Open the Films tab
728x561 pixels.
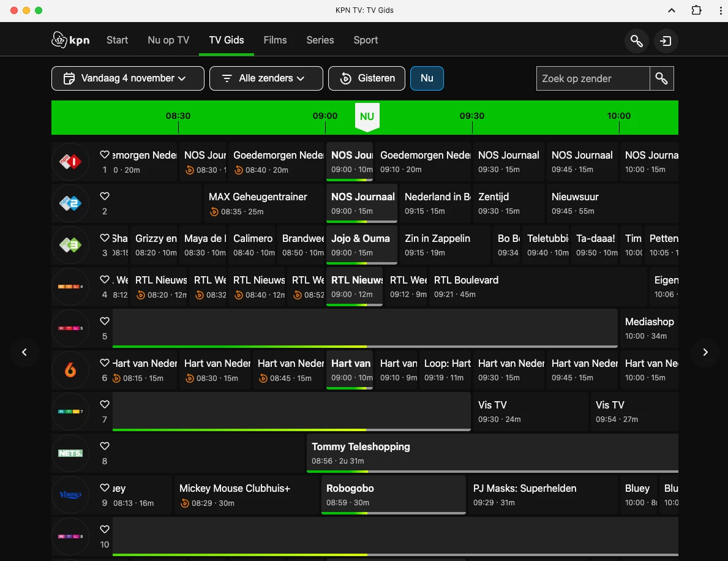(276, 40)
